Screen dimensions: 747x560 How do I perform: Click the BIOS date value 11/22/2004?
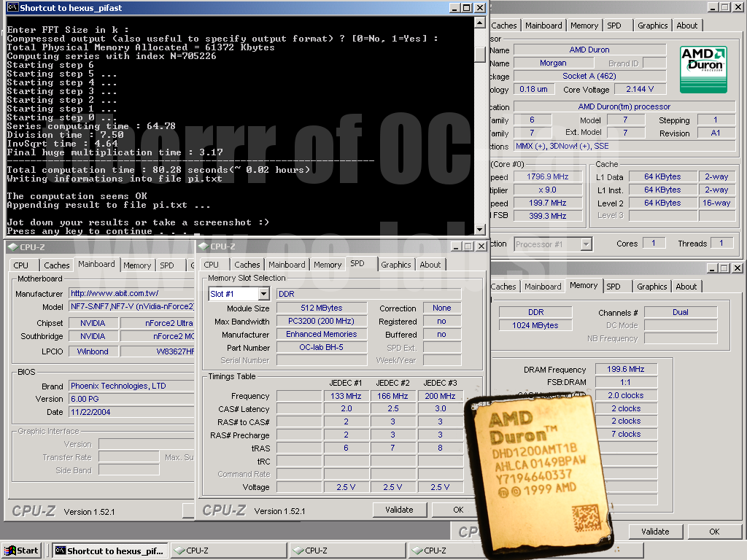tap(132, 412)
